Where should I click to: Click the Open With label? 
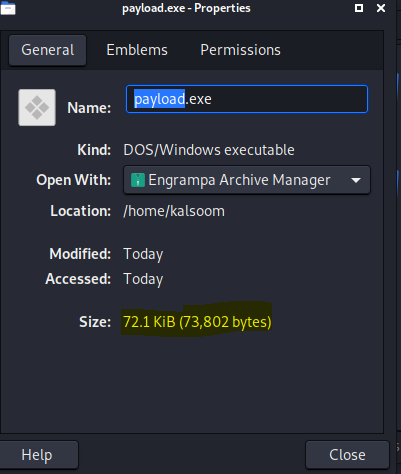(x=74, y=180)
